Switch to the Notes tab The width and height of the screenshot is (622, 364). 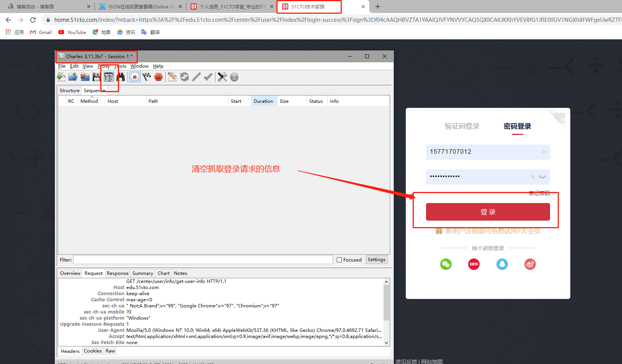(180, 273)
